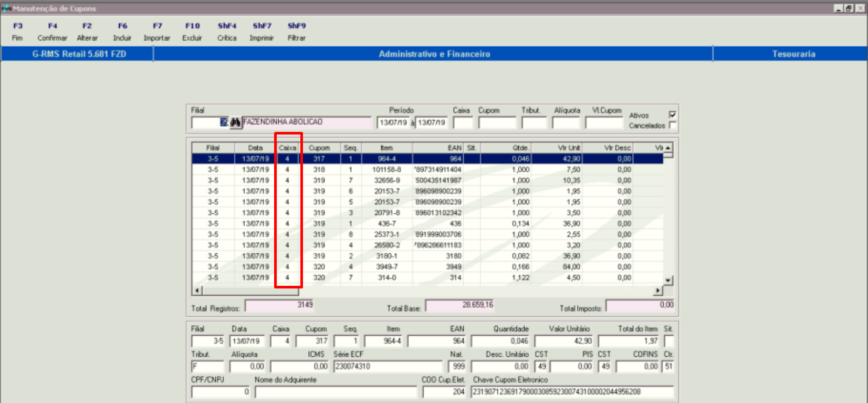Image resolution: width=868 pixels, height=403 pixels.
Task: Click the Caixa filter input field
Action: [x=463, y=122]
